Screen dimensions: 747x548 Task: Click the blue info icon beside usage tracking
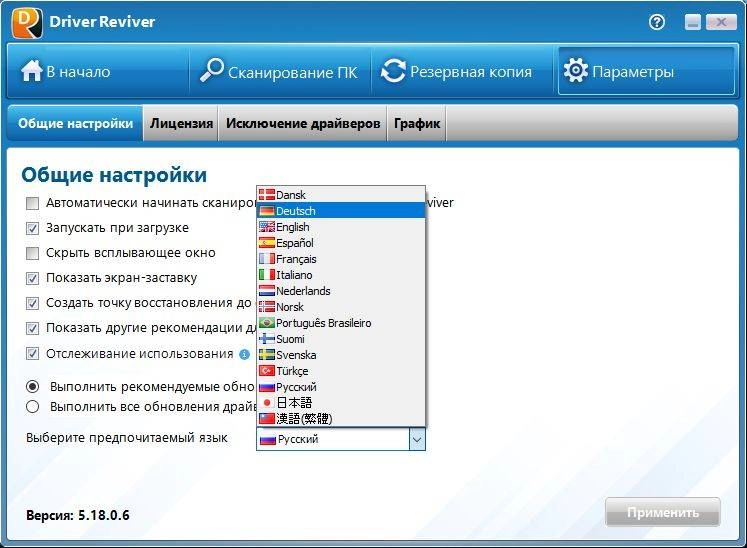coord(244,355)
